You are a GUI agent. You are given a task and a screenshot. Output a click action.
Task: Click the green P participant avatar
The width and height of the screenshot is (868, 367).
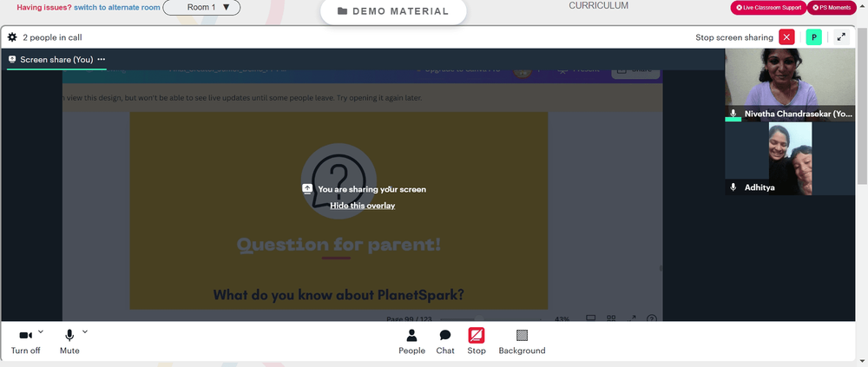tap(814, 37)
